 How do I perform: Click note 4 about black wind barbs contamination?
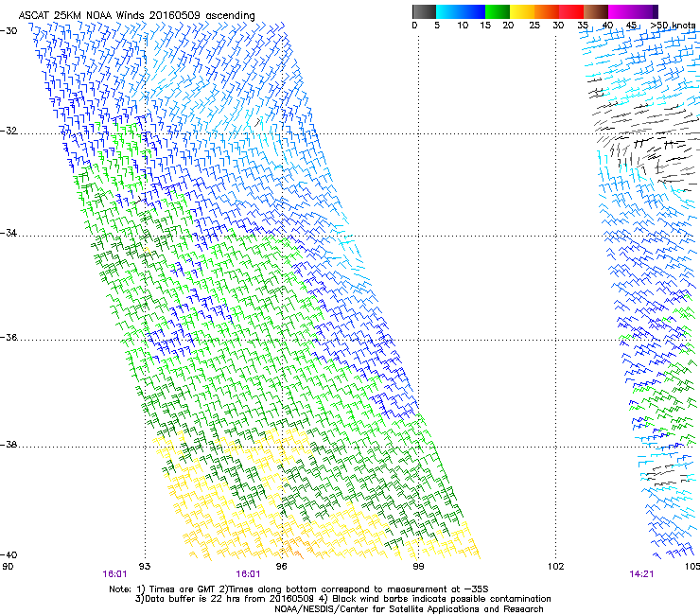(435, 599)
